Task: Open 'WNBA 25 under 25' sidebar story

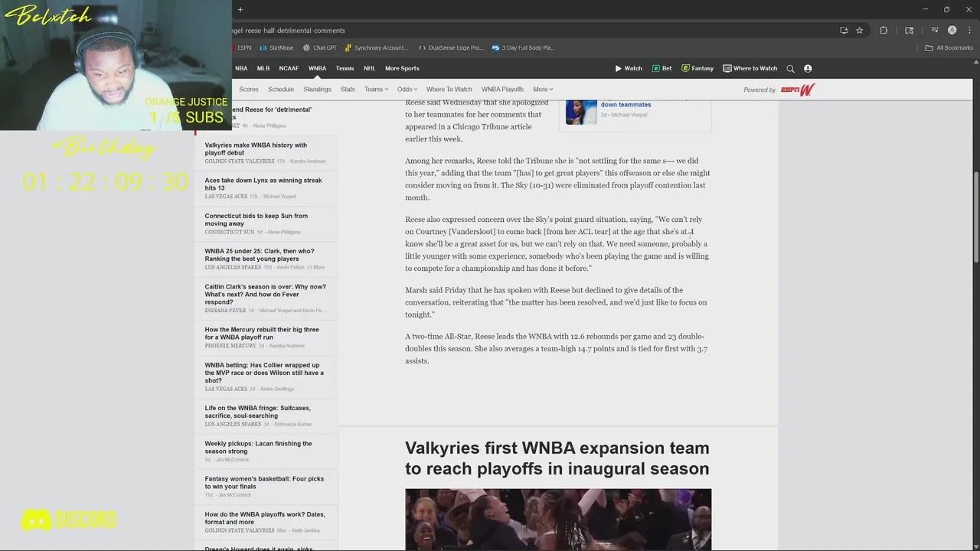Action: 265,259
